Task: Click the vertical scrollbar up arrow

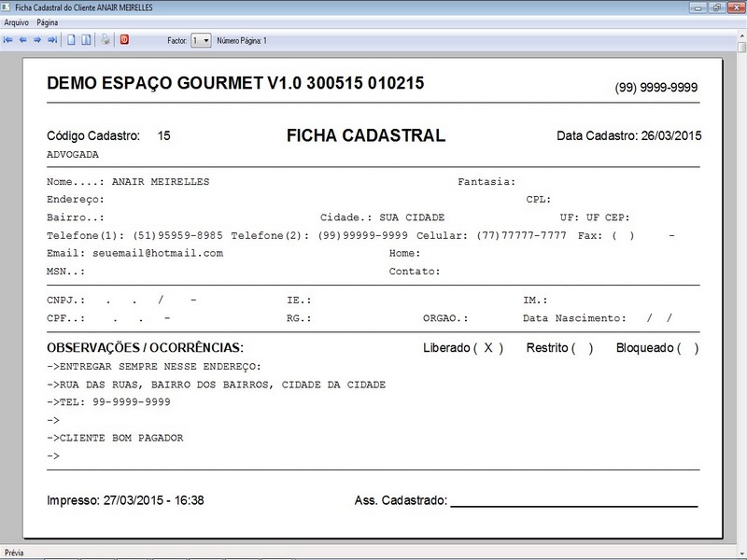Action: click(741, 36)
